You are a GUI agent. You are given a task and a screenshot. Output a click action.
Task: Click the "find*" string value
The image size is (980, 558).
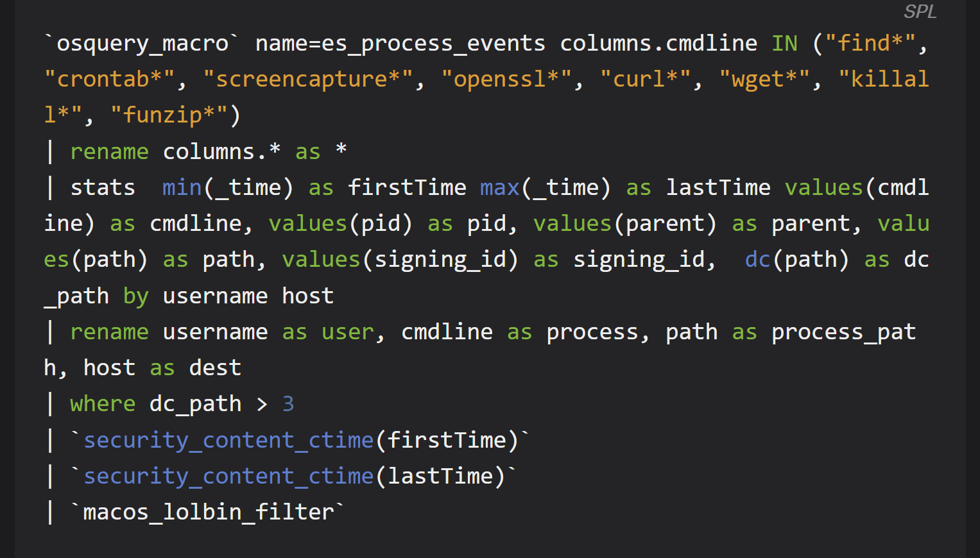pyautogui.click(x=870, y=44)
